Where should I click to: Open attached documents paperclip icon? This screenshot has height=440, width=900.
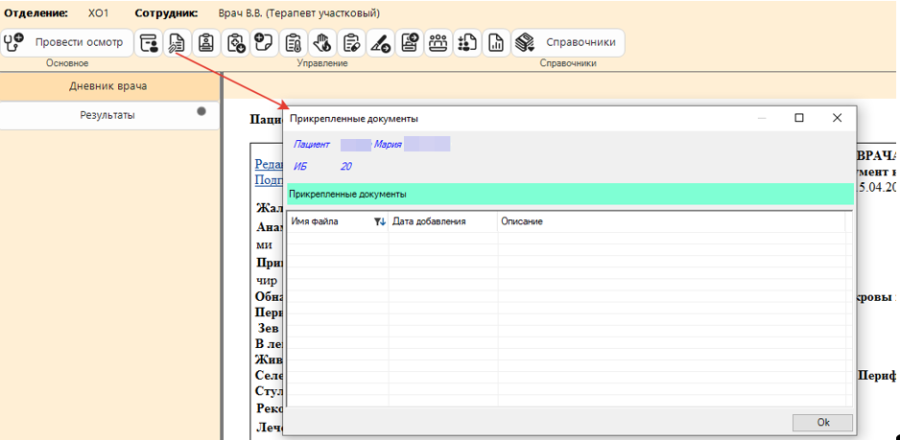click(x=177, y=42)
